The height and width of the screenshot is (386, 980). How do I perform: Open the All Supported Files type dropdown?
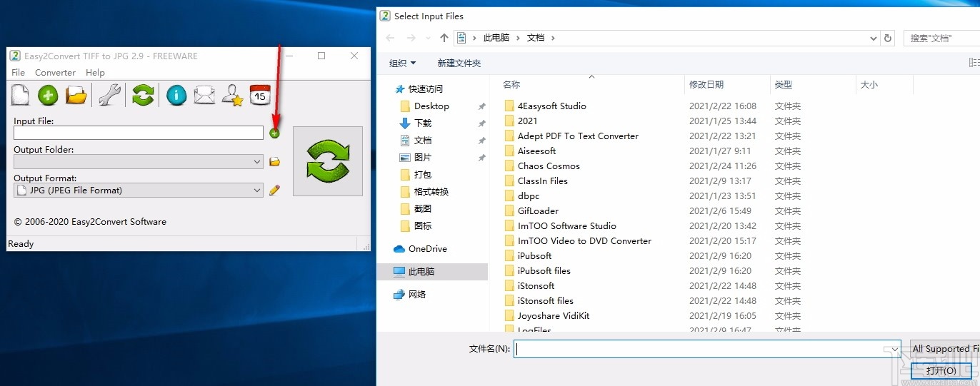point(945,349)
